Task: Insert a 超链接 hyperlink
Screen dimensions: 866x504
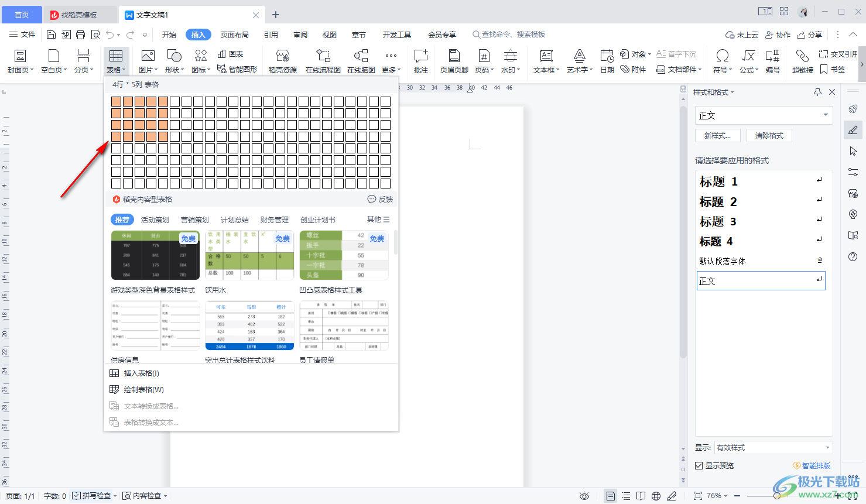Action: click(x=803, y=61)
